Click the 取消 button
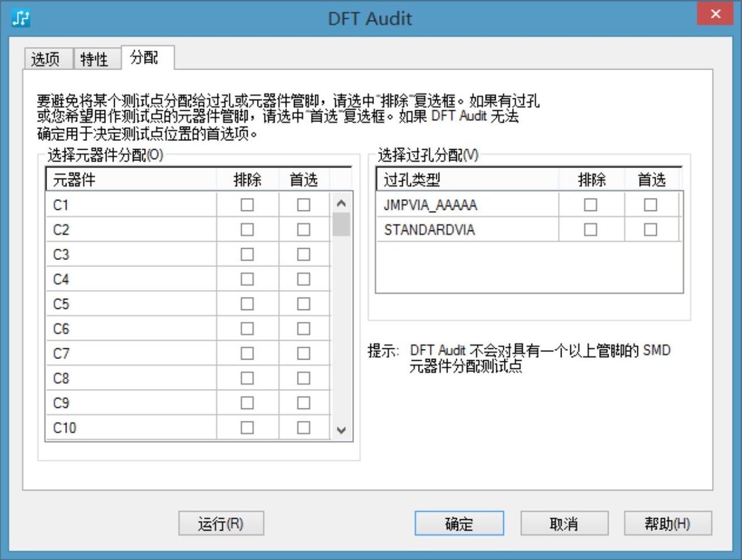742x560 pixels. click(x=564, y=524)
